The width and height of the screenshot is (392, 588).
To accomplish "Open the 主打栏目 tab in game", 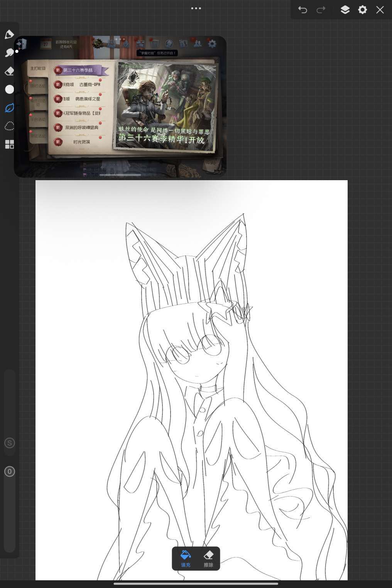I will [38, 68].
